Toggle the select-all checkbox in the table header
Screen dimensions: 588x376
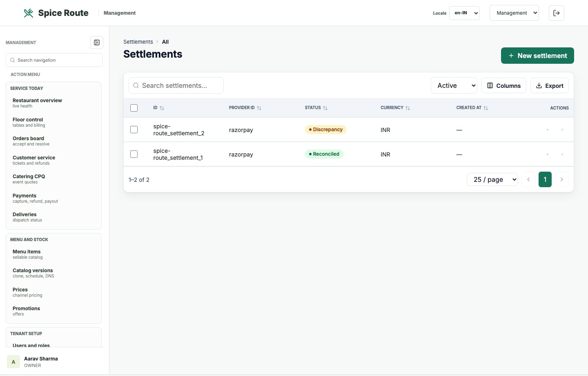(134, 108)
